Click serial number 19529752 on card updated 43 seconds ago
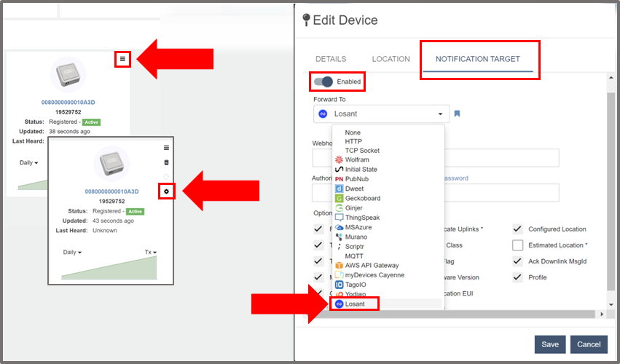Image resolution: width=620 pixels, height=364 pixels. 112,201
